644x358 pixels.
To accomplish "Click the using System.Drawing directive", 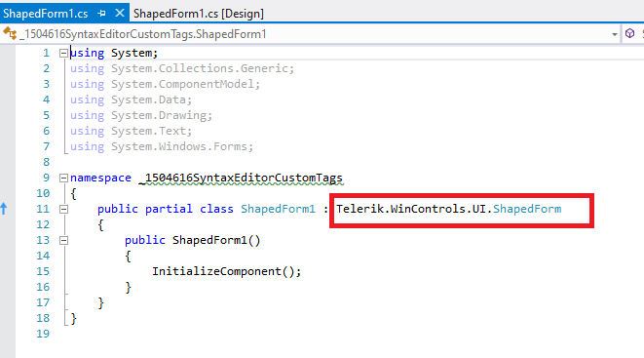I will tap(141, 115).
